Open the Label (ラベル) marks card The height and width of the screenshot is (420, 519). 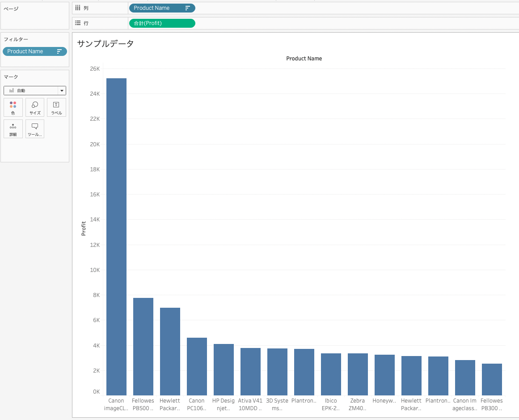[x=57, y=107]
